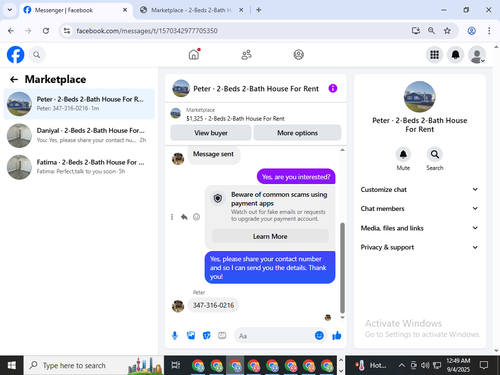Open the Windows notification center icon
Image resolution: width=500 pixels, height=375 pixels.
tap(483, 365)
